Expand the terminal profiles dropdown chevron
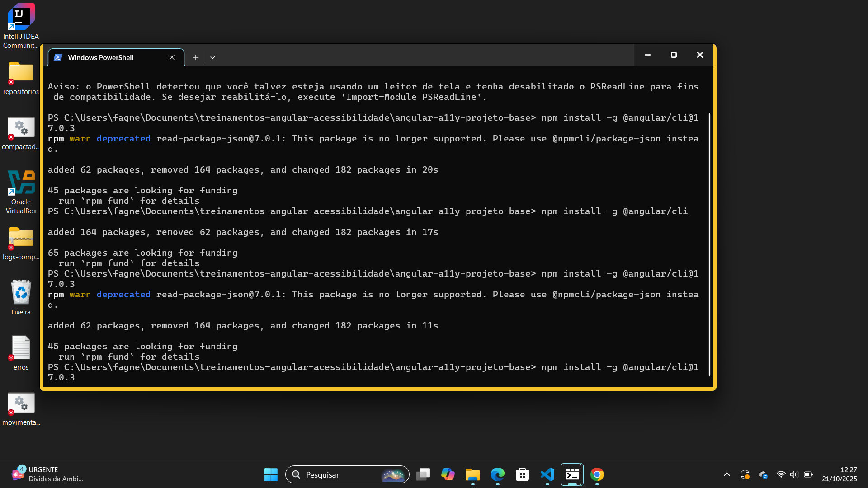Screen dimensions: 868x488 212,57
